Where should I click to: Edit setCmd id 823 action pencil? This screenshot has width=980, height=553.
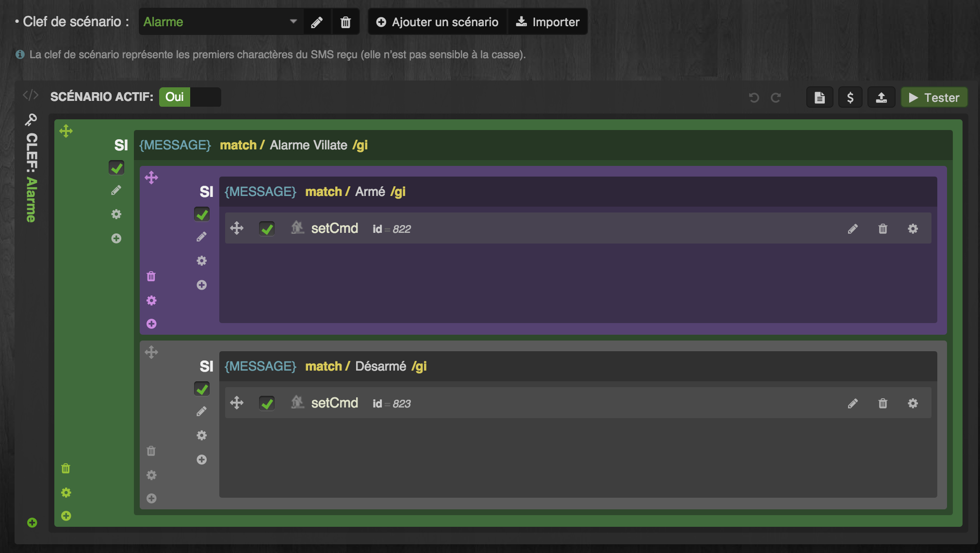853,403
